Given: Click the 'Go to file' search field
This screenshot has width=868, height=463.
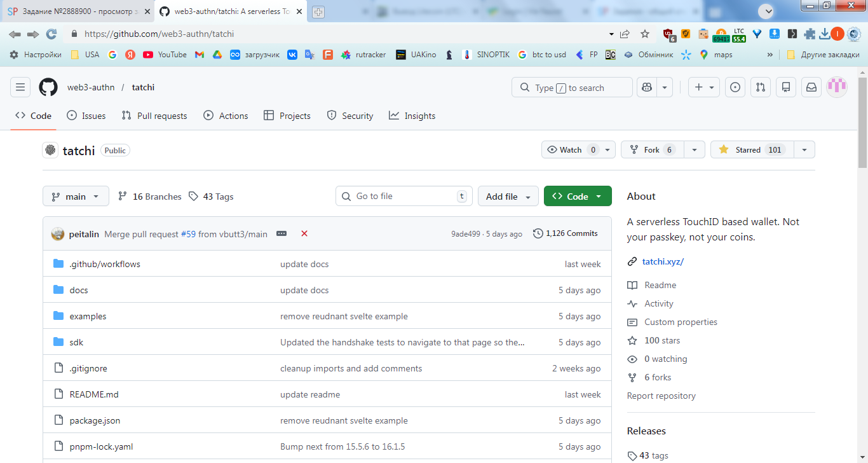Looking at the screenshot, I should point(404,196).
